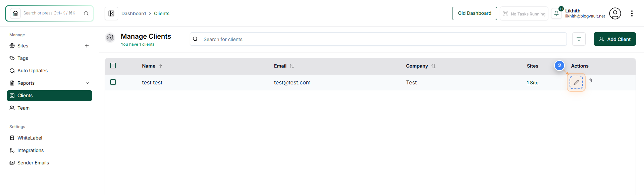Go to Dashboard breadcrumb
The image size is (644, 195).
click(x=133, y=13)
